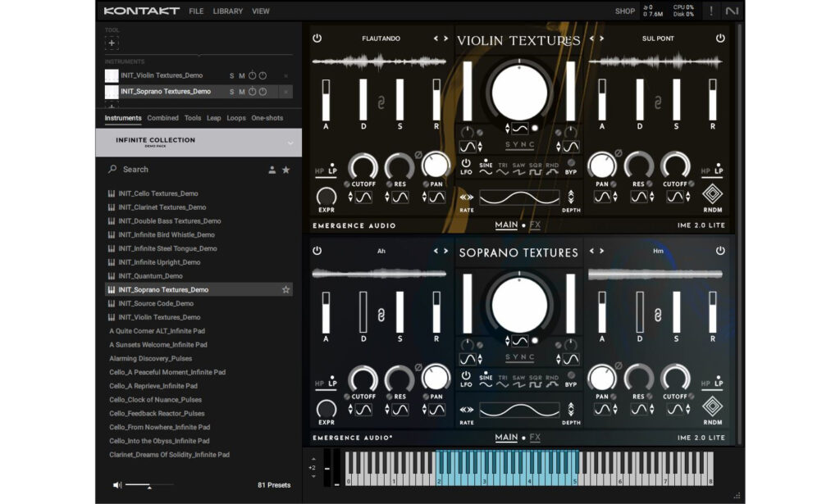Open the LIBRARY menu

228,11
